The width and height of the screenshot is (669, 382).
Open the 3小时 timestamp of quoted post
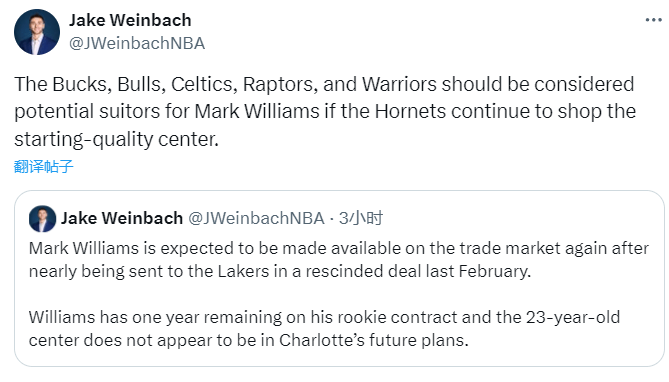pyautogui.click(x=361, y=218)
